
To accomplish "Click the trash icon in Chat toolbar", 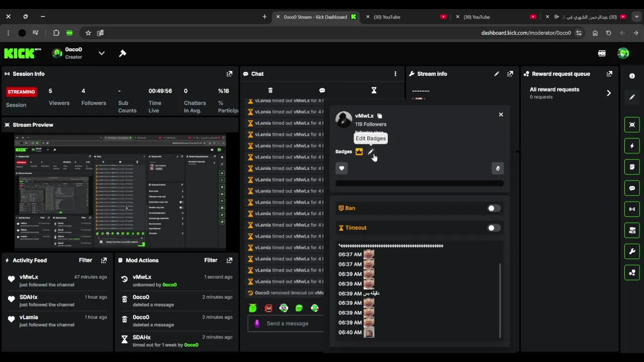I will coord(270,90).
